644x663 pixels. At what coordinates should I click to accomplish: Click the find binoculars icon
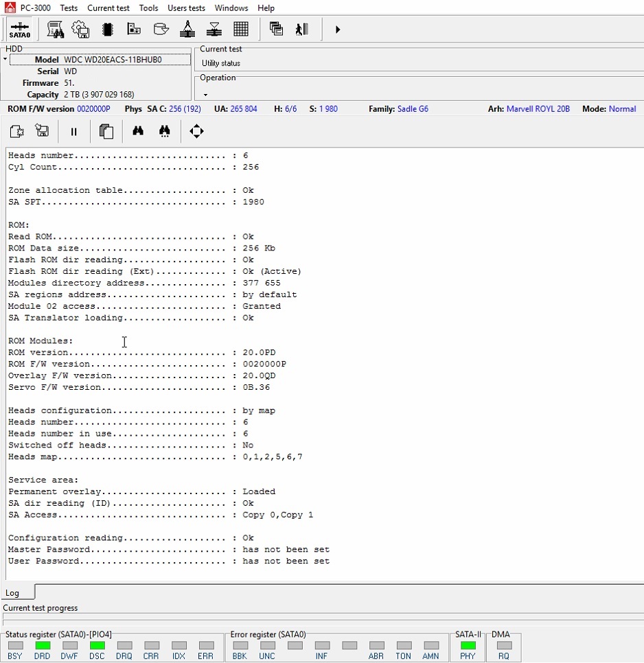[x=138, y=130]
